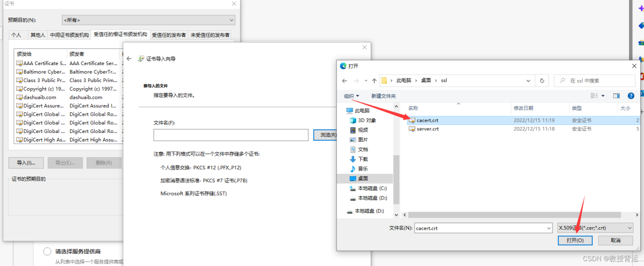Click the AAA Certificate row icon
Screen dimensions: 644x266
[20, 63]
